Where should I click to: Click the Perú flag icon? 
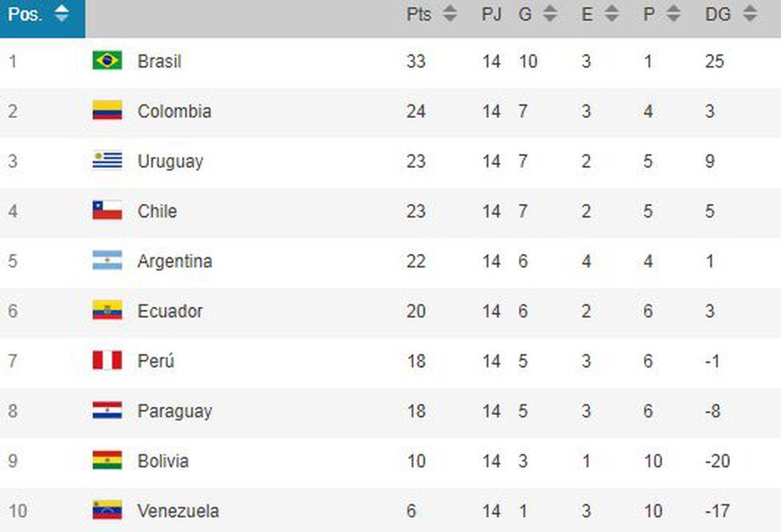point(107,361)
